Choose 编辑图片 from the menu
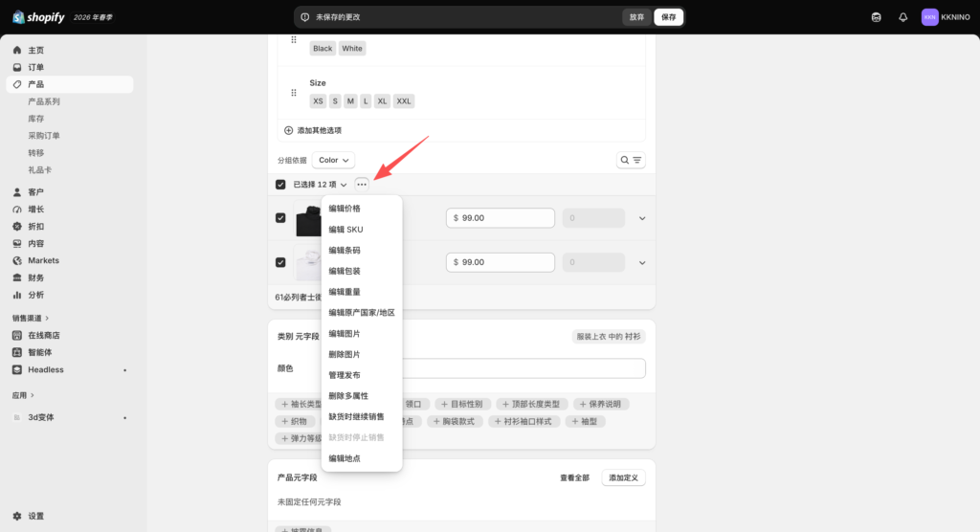The width and height of the screenshot is (980, 532). click(361, 334)
